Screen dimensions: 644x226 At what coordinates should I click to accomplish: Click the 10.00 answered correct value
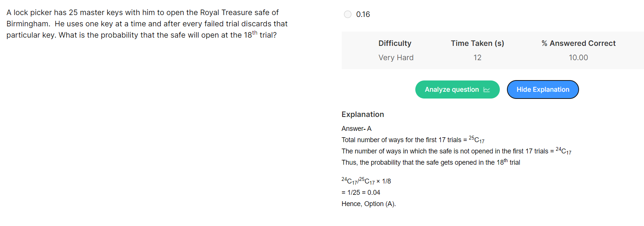pos(578,58)
